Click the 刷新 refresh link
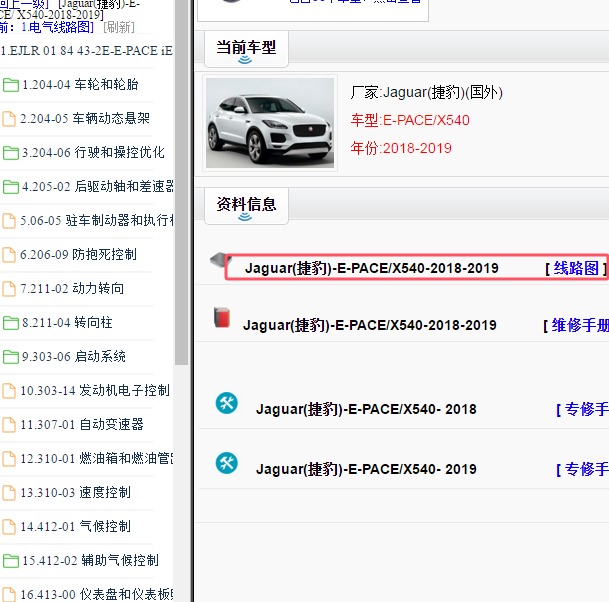This screenshot has height=602, width=609. click(x=119, y=27)
